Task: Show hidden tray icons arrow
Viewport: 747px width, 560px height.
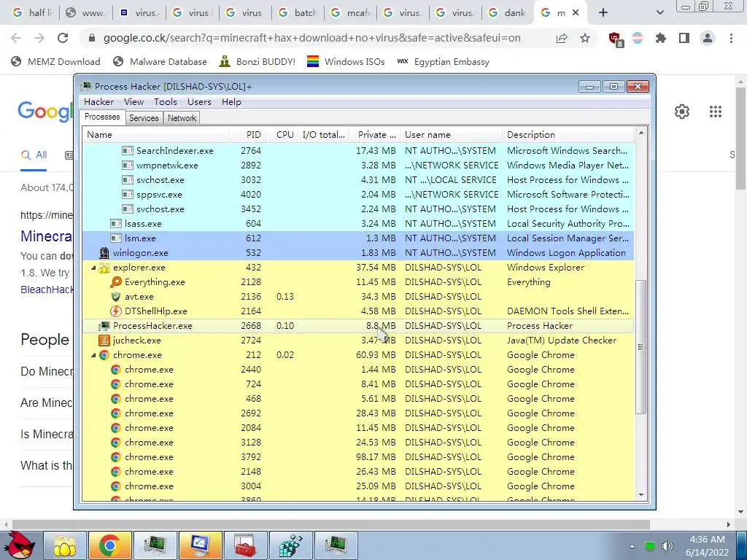Action: 632,546
